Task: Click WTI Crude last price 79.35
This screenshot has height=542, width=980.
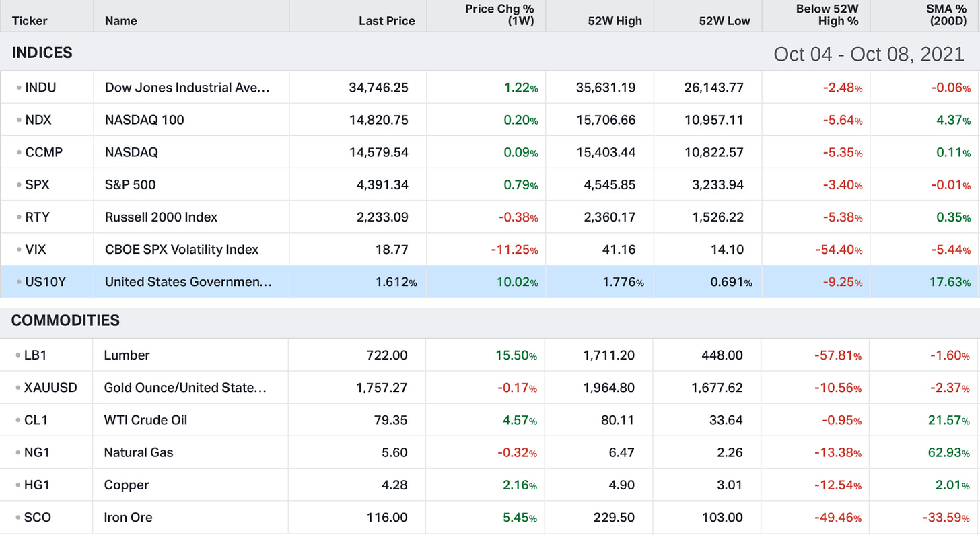Action: tap(390, 420)
